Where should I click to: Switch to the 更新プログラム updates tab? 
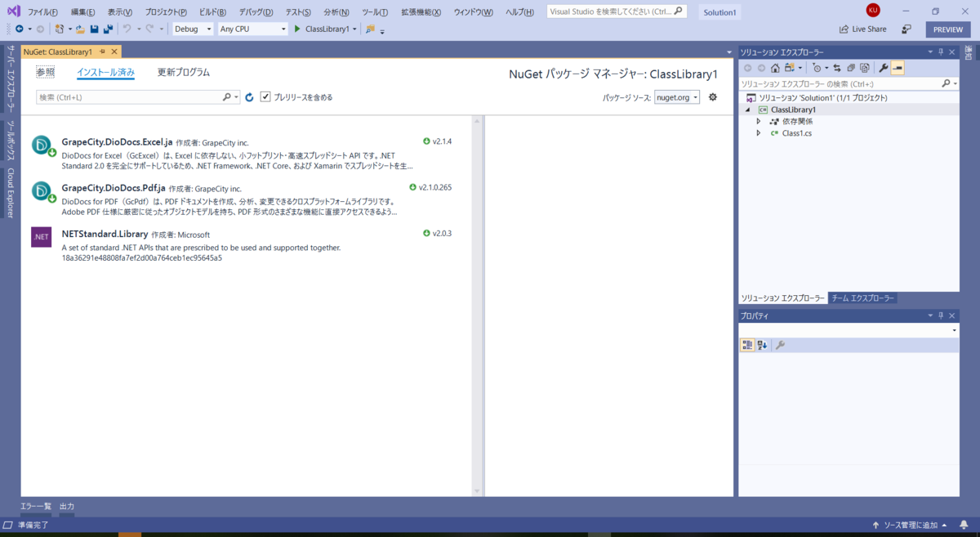point(184,72)
